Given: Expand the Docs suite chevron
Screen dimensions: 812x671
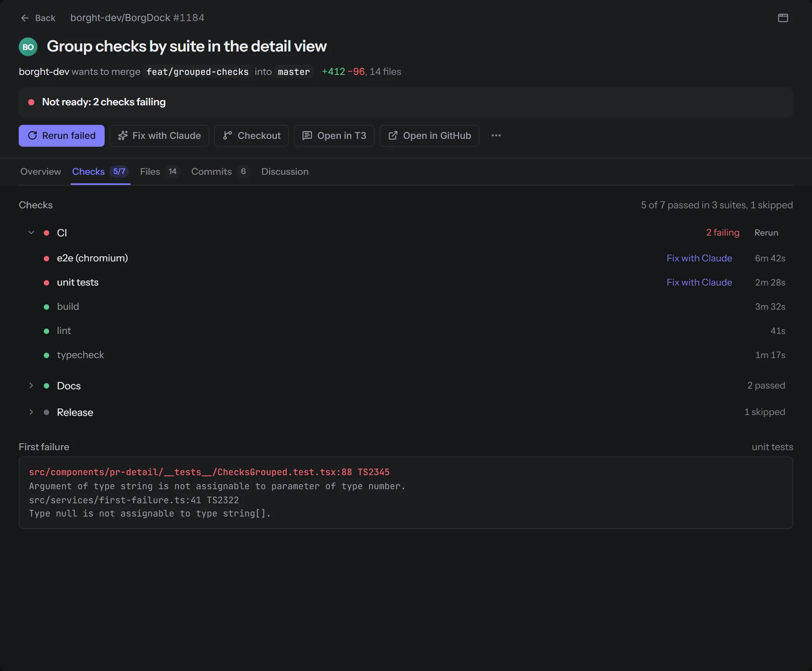Looking at the screenshot, I should pos(31,386).
